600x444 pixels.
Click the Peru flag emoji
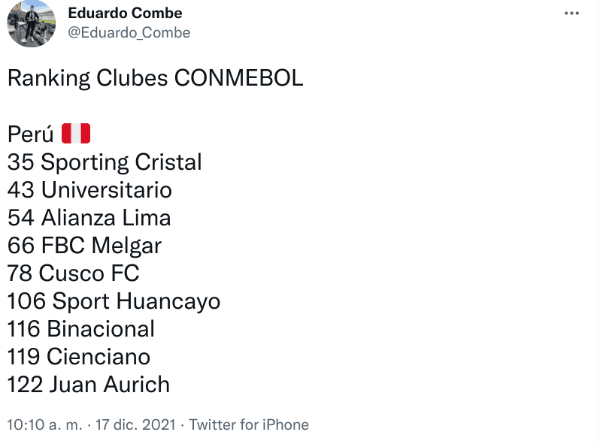coord(76,134)
